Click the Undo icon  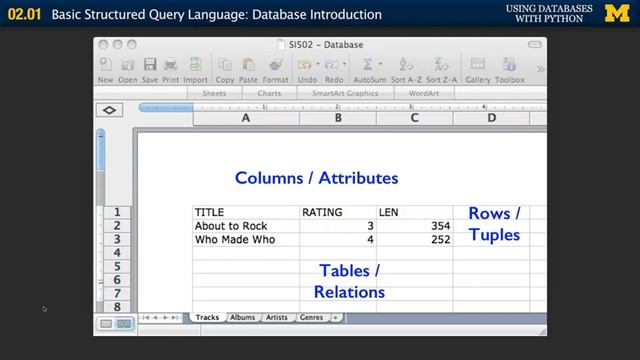304,64
